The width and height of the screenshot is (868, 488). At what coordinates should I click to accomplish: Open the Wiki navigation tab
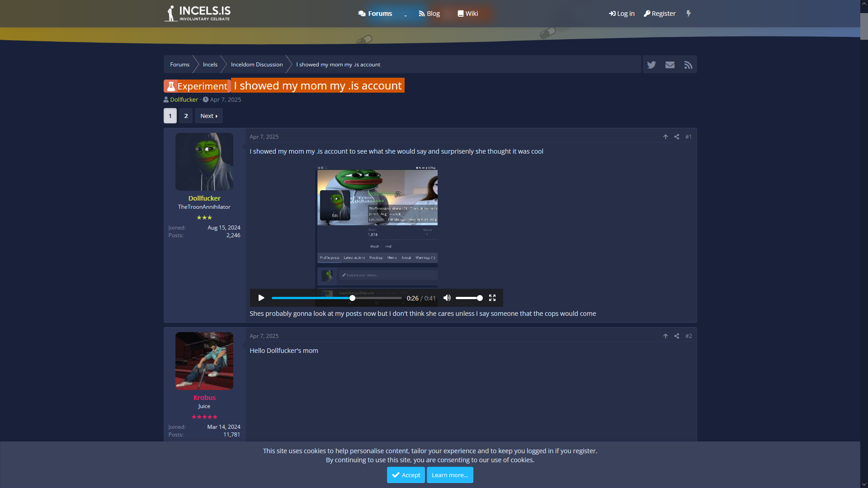(x=467, y=14)
